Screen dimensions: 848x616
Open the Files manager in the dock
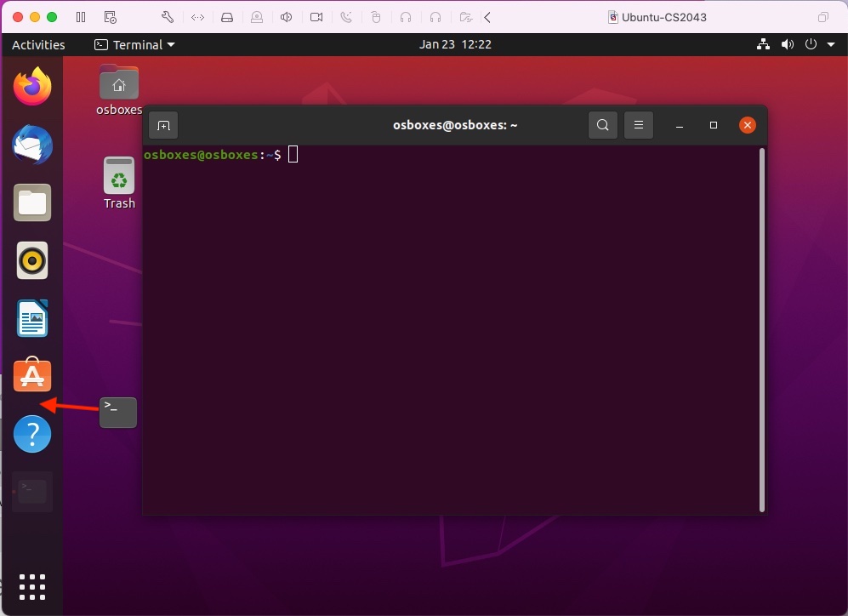coord(32,202)
